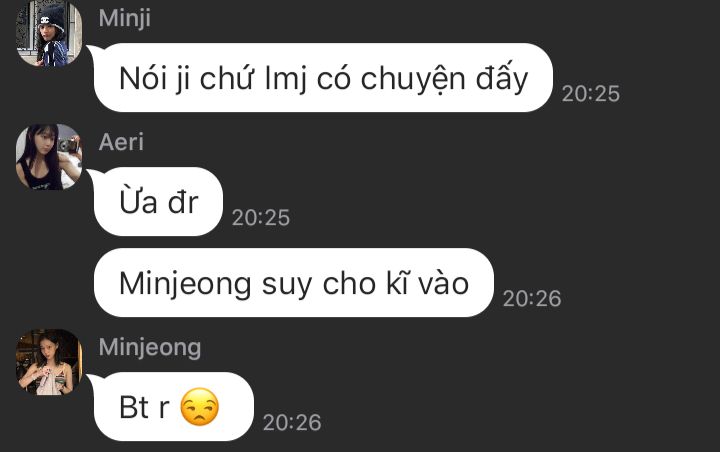720x452 pixels.
Task: Tap the sender name Minjeong
Action: [150, 347]
